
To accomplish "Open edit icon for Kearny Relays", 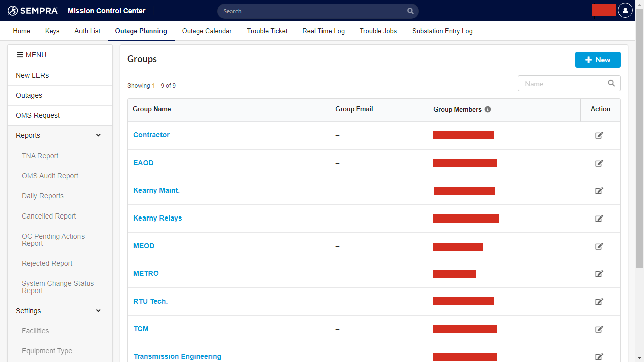I will [x=599, y=219].
